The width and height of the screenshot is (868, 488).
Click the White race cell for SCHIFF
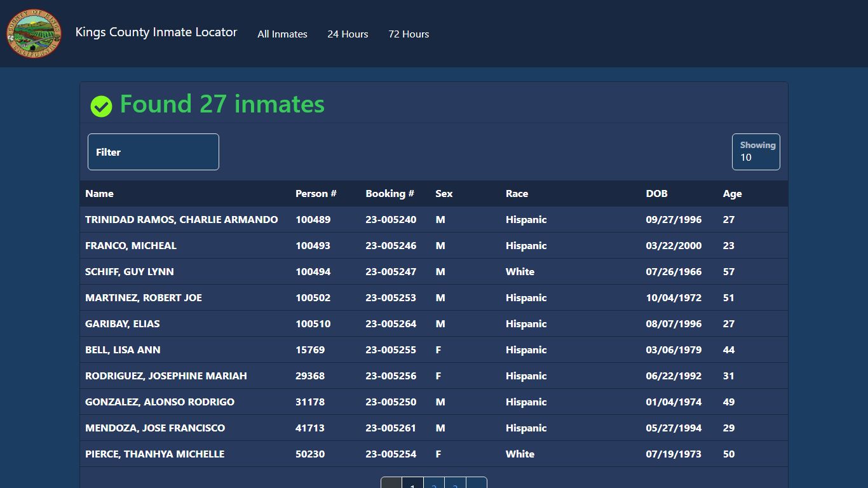[x=520, y=272]
